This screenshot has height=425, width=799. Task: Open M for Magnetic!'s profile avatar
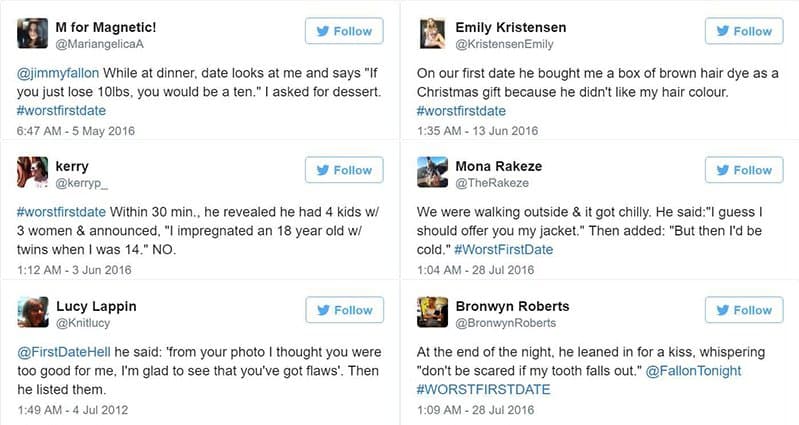coord(34,36)
